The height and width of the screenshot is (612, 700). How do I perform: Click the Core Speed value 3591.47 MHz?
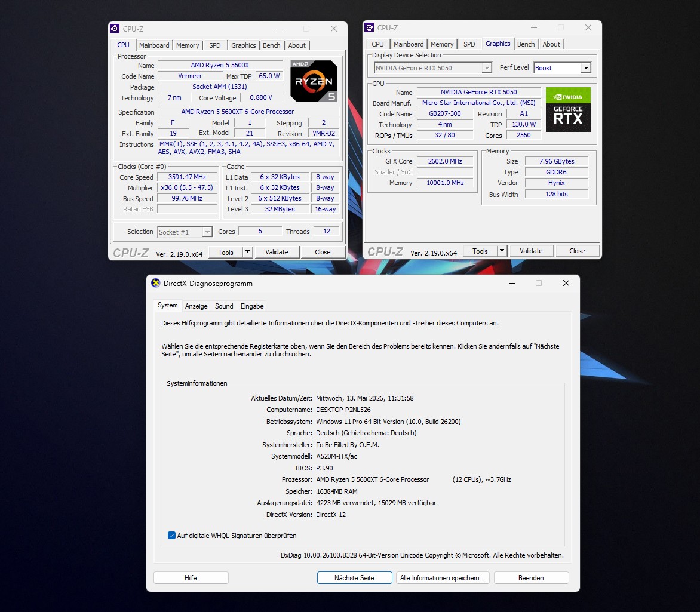186,177
